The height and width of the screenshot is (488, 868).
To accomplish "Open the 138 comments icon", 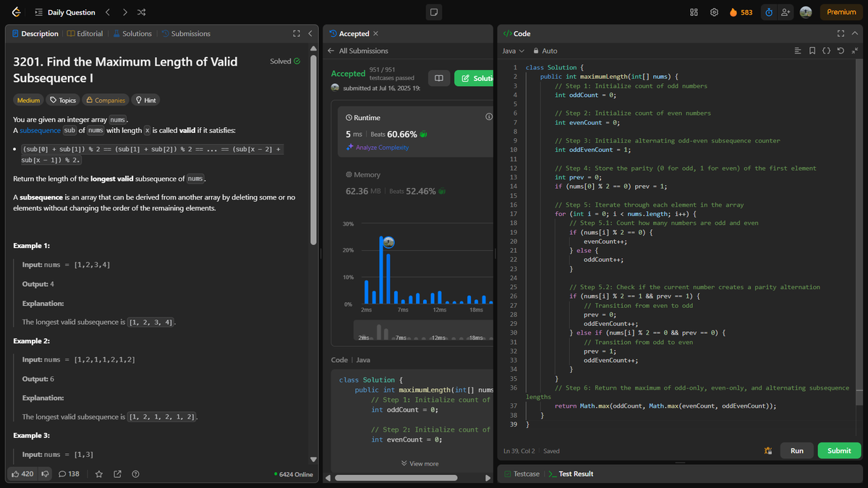I will pos(69,474).
